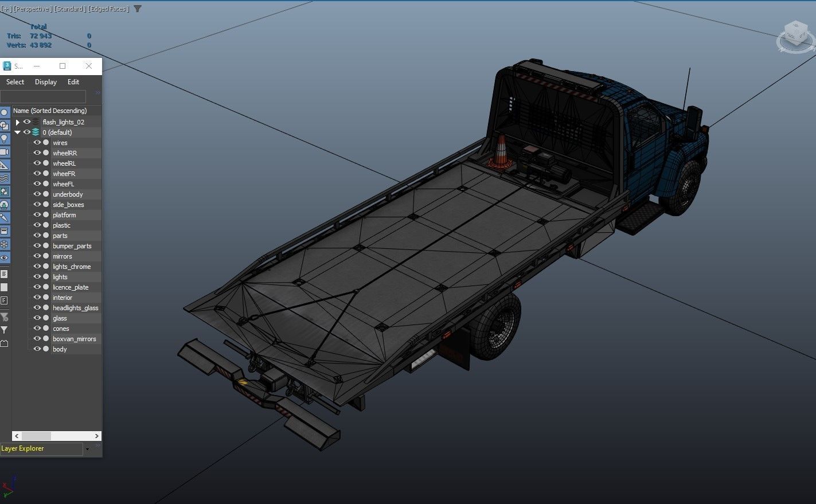Toggle Display Helpers filter icon
The height and width of the screenshot is (504, 816).
[5, 165]
